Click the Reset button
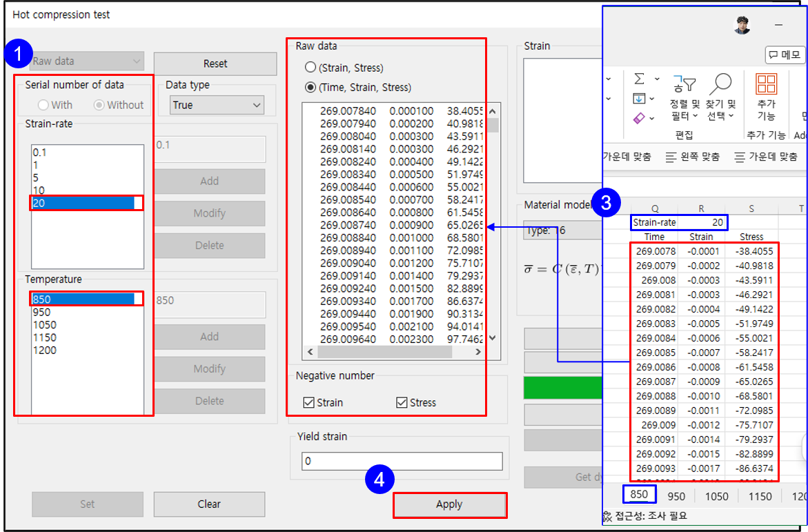 click(215, 64)
